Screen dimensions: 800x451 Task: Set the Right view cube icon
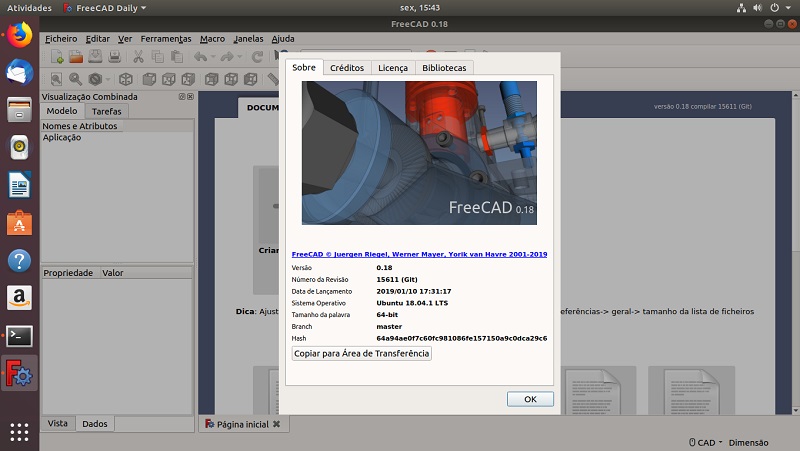[x=188, y=79]
